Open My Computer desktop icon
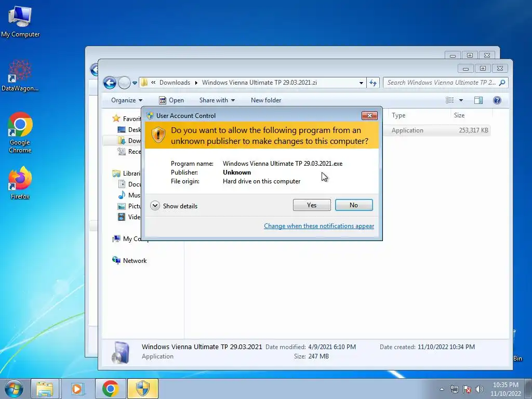 [20, 21]
